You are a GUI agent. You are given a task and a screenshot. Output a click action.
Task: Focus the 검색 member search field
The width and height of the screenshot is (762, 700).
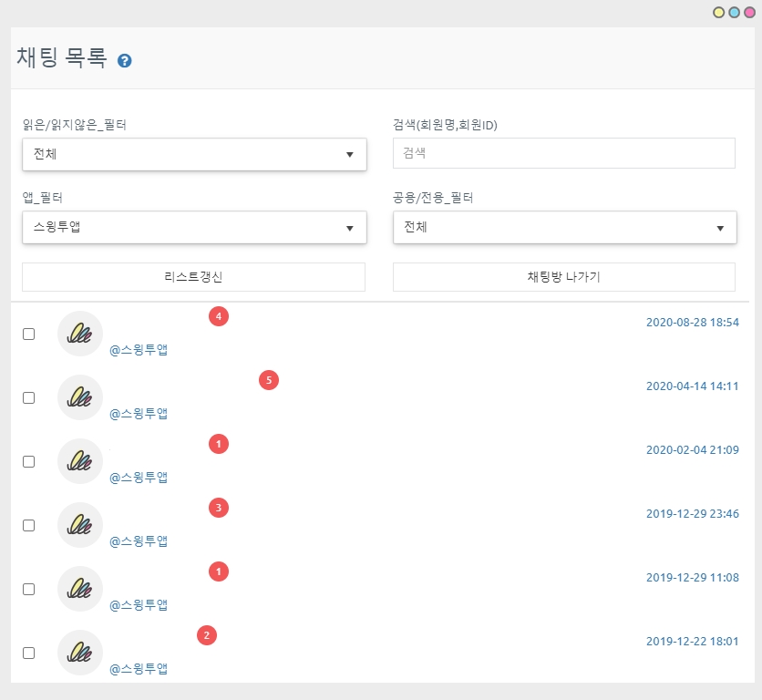click(x=563, y=153)
